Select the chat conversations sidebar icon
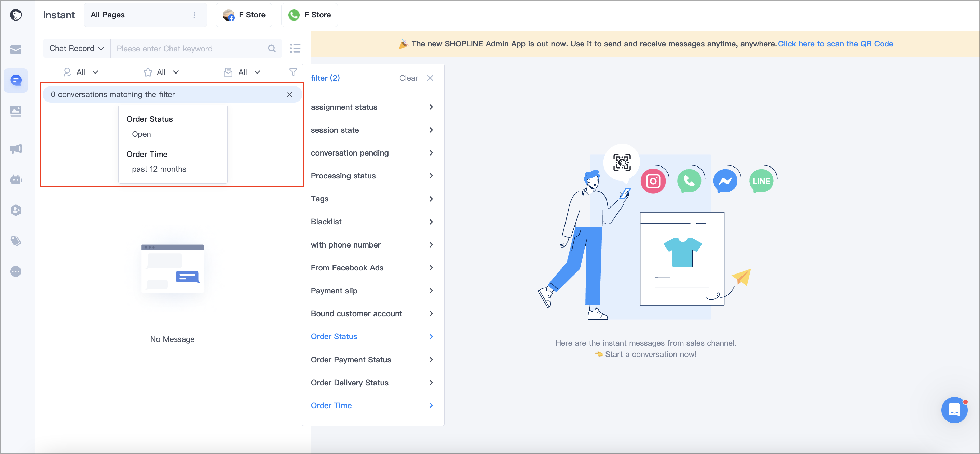 pos(16,80)
